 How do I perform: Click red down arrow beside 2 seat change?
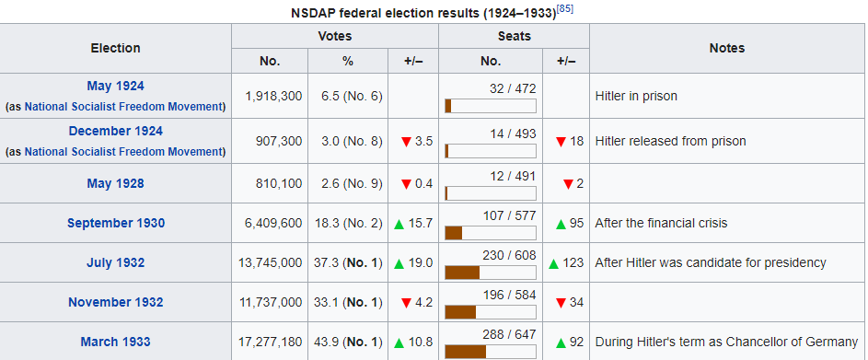point(567,184)
